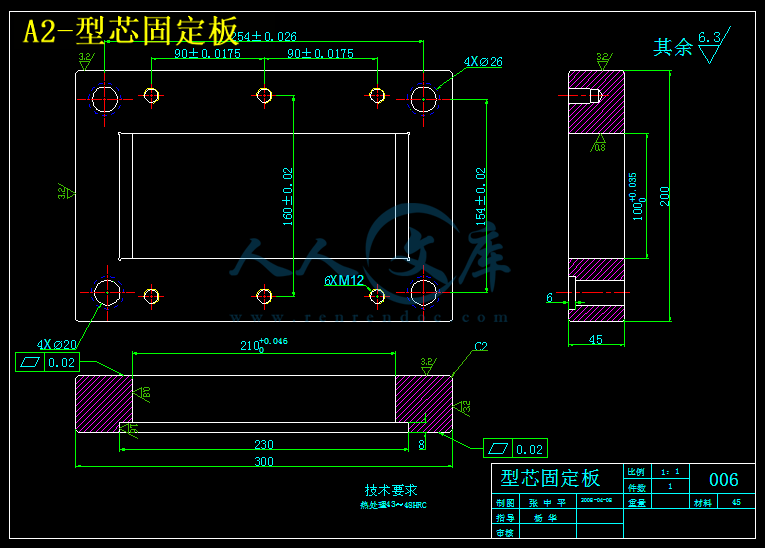
Task: Select the 254±0.026 dimension text
Action: tap(263, 37)
